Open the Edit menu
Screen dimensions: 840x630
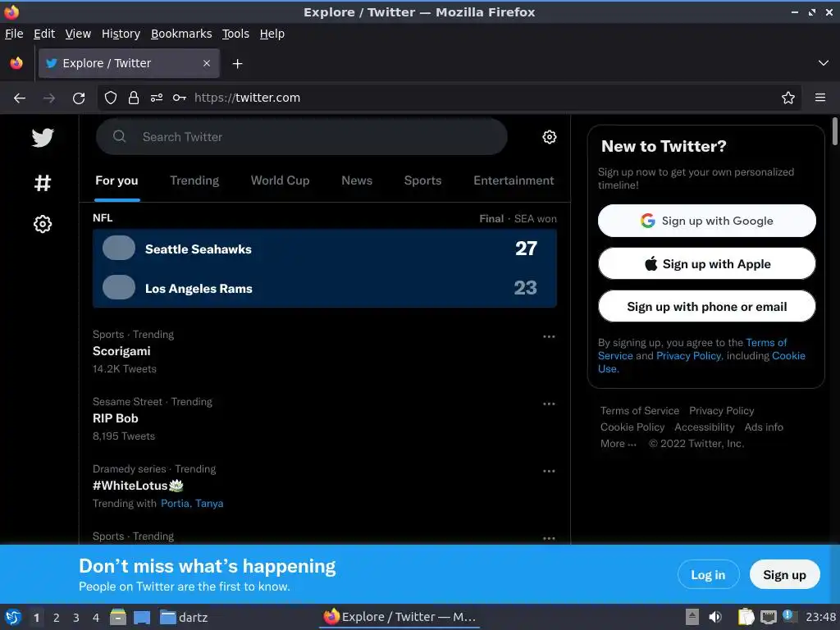[x=44, y=34]
